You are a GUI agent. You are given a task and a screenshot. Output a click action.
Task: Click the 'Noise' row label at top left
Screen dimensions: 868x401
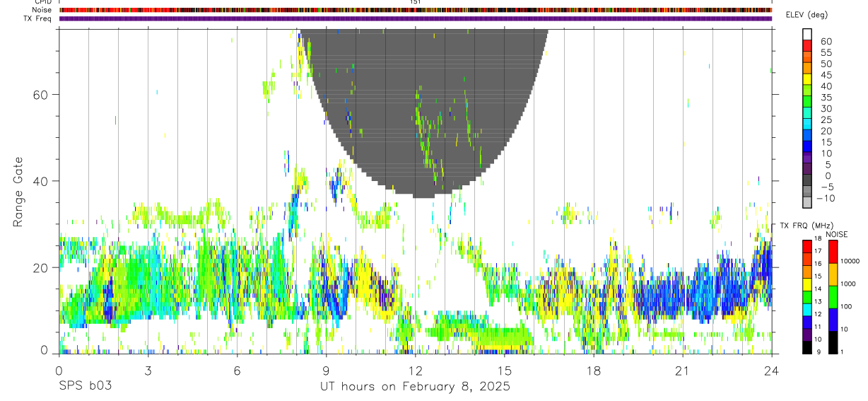[x=42, y=10]
